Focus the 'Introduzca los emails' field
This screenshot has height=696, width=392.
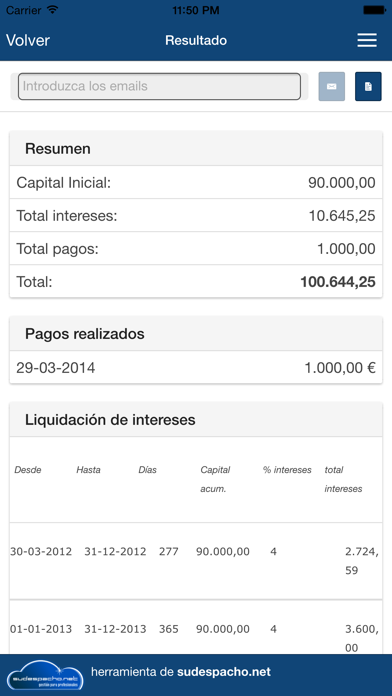click(x=159, y=86)
